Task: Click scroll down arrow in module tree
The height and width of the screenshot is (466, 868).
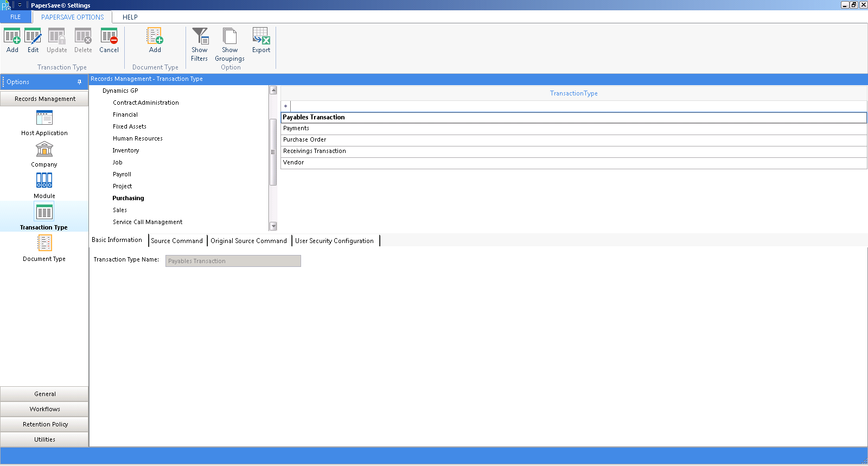Action: click(x=273, y=226)
